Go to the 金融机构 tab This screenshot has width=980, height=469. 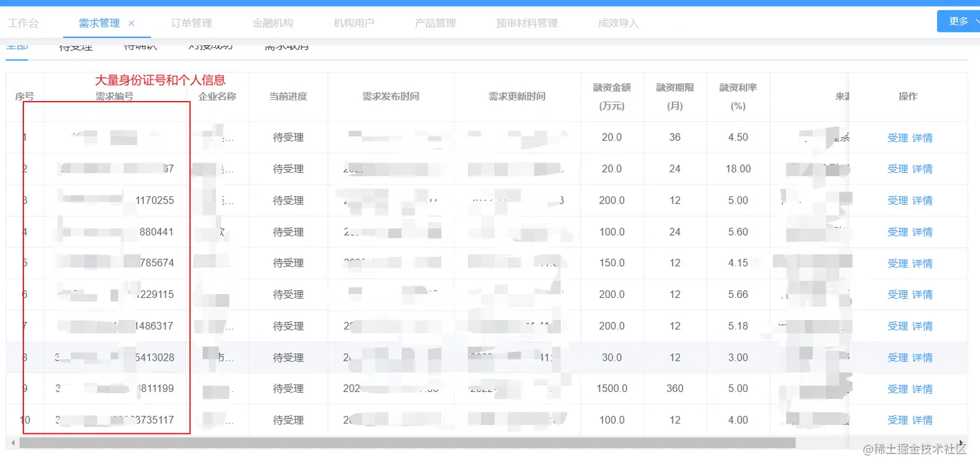pyautogui.click(x=273, y=23)
